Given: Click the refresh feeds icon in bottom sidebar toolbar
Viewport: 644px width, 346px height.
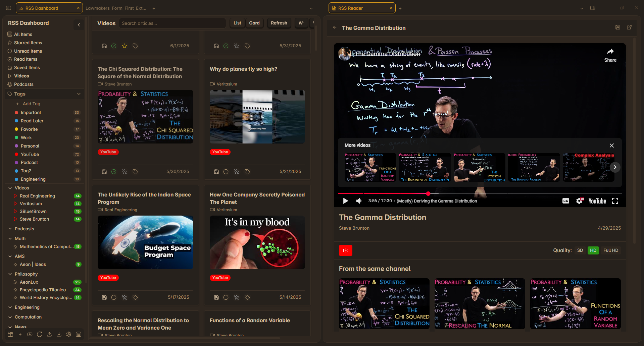Looking at the screenshot, I should (x=40, y=334).
